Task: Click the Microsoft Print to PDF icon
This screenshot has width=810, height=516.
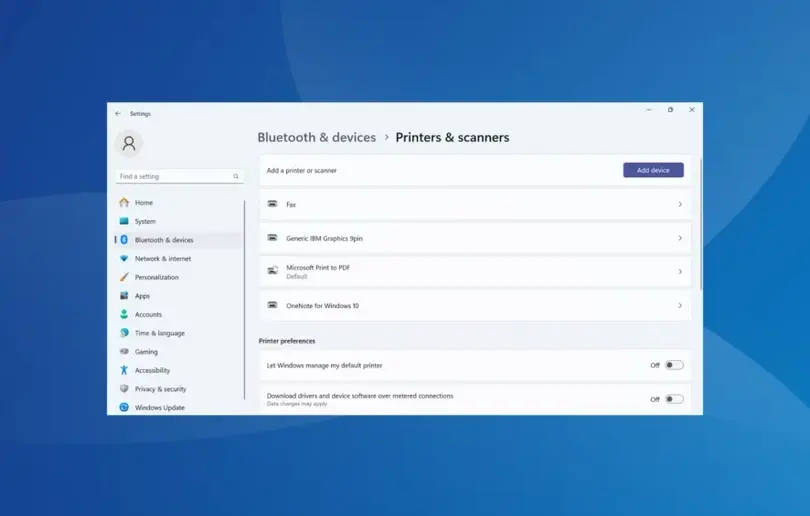Action: pyautogui.click(x=272, y=270)
